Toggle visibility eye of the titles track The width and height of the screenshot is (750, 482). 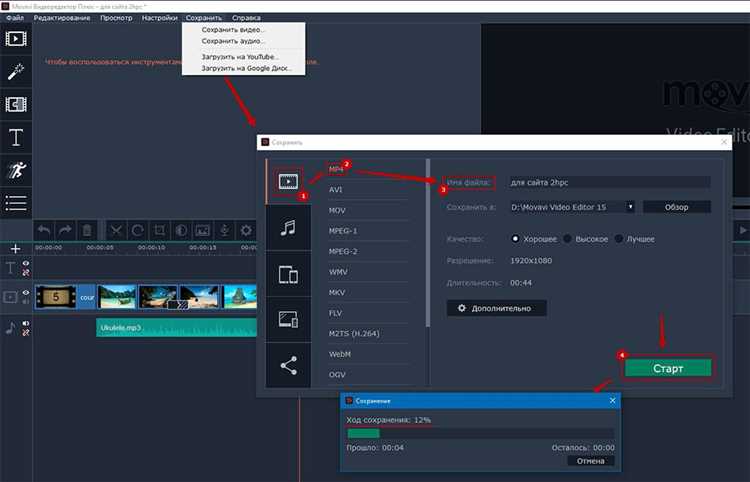(26, 263)
